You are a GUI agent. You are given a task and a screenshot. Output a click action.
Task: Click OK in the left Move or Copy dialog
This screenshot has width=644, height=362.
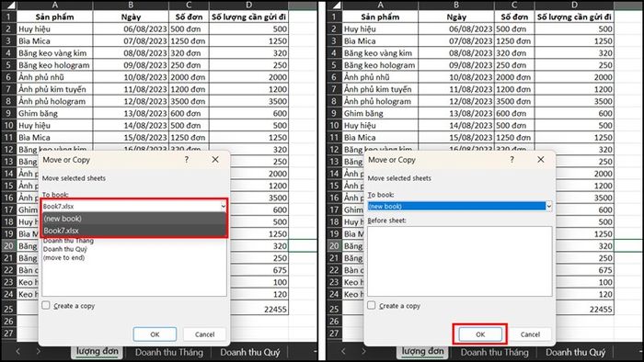point(155,334)
